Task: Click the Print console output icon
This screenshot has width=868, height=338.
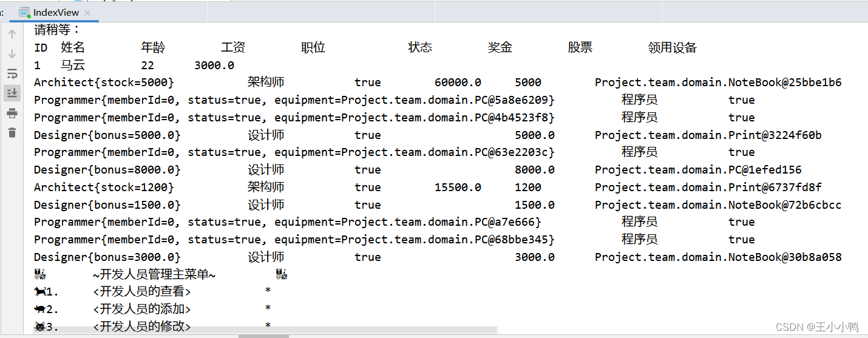Action: (12, 113)
